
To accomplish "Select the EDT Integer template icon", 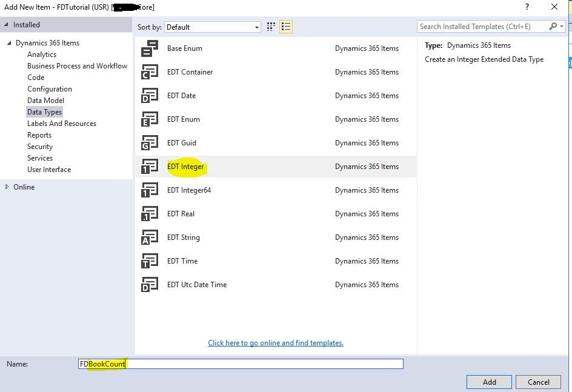I will coord(150,167).
